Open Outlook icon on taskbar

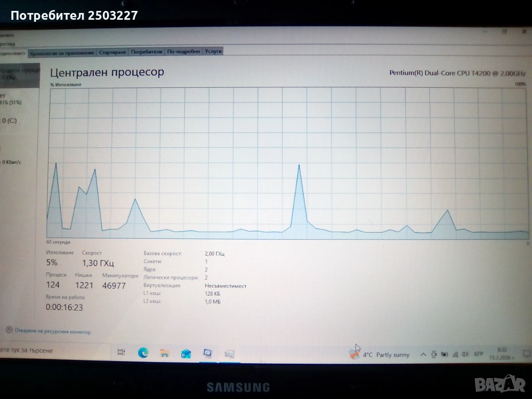click(186, 354)
